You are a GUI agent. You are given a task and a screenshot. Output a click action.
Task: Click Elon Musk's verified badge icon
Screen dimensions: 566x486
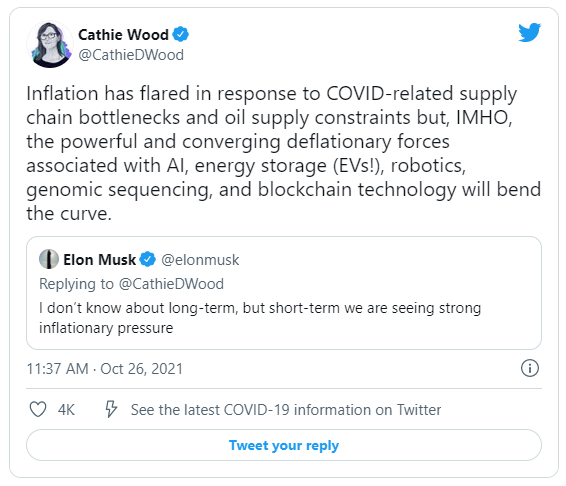[147, 259]
